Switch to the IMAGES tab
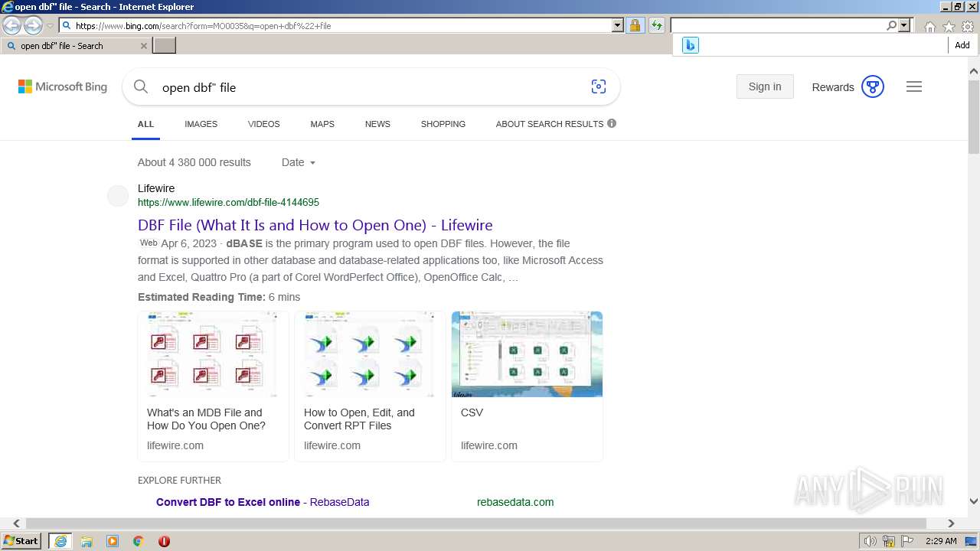This screenshot has height=551, width=980. (x=201, y=124)
